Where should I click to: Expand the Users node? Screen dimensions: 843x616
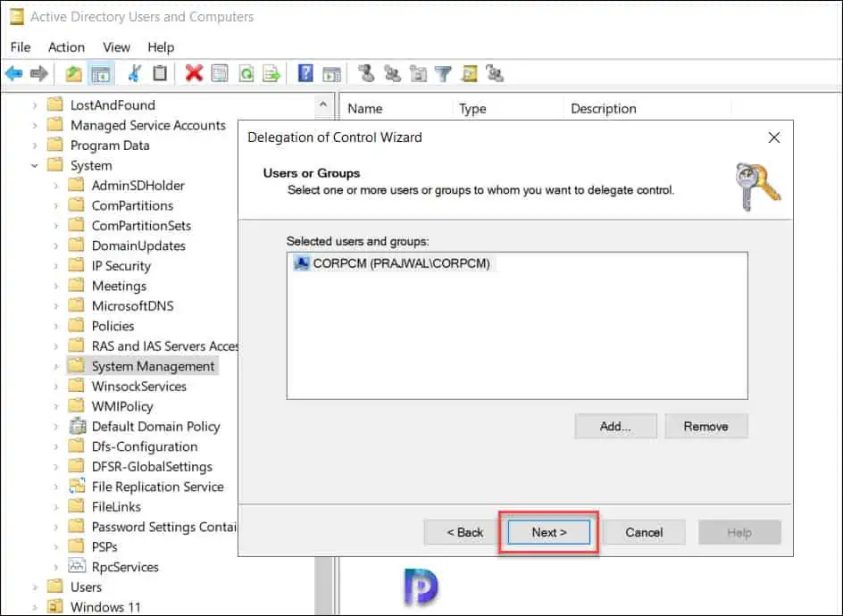(x=35, y=587)
